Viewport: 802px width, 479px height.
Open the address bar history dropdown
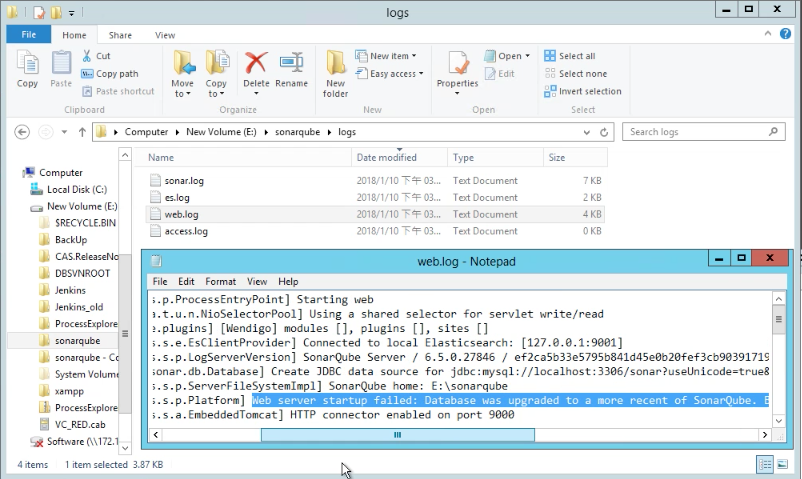587,132
